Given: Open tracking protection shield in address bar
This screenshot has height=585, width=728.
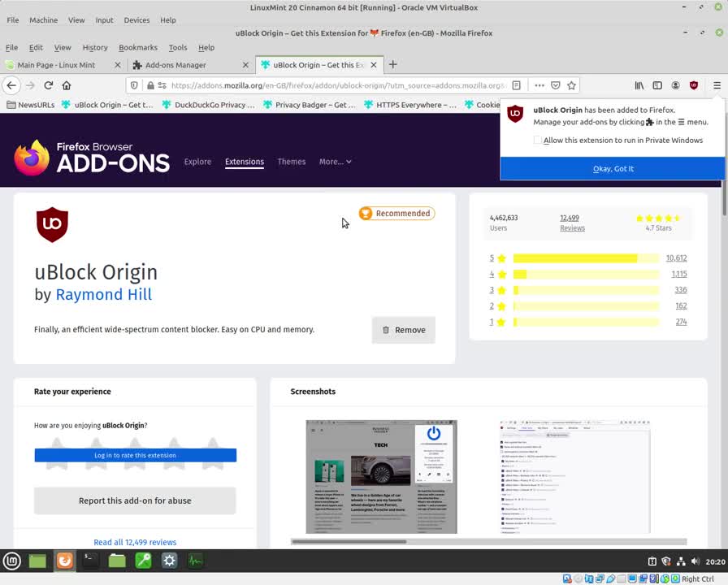Looking at the screenshot, I should 134,85.
